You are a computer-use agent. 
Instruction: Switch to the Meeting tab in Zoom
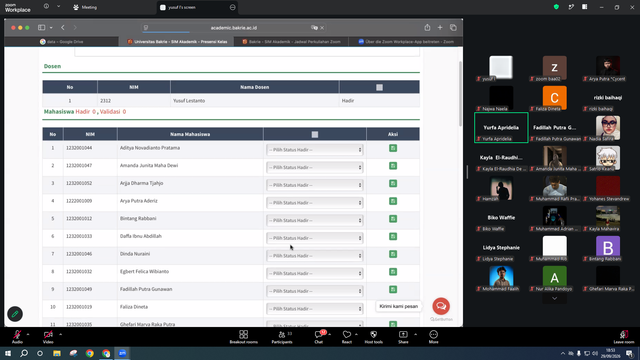coord(85,7)
